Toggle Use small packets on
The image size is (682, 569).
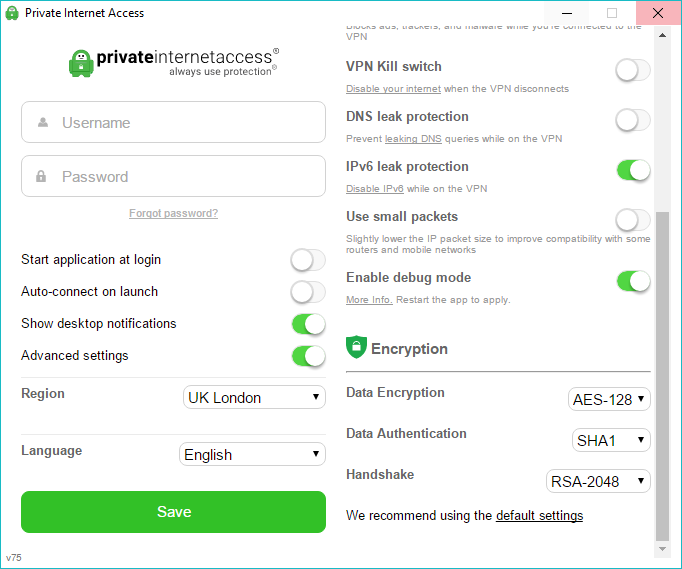click(x=633, y=220)
